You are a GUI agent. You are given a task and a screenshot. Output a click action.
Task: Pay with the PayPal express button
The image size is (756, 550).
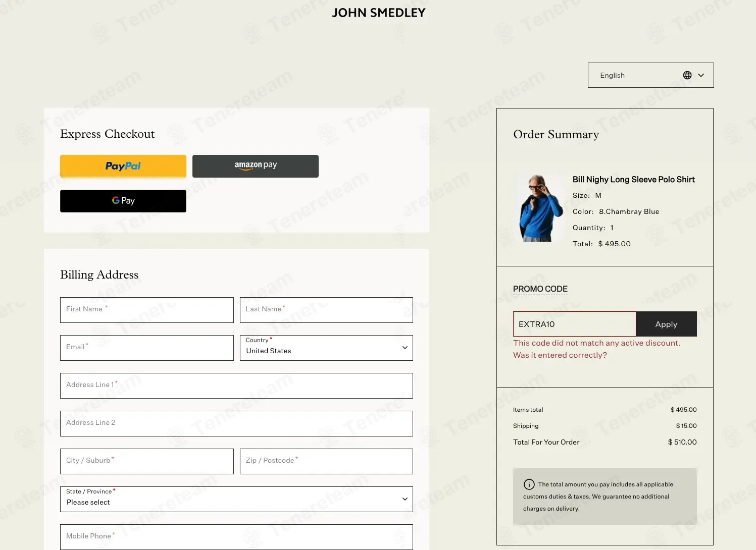(x=123, y=166)
